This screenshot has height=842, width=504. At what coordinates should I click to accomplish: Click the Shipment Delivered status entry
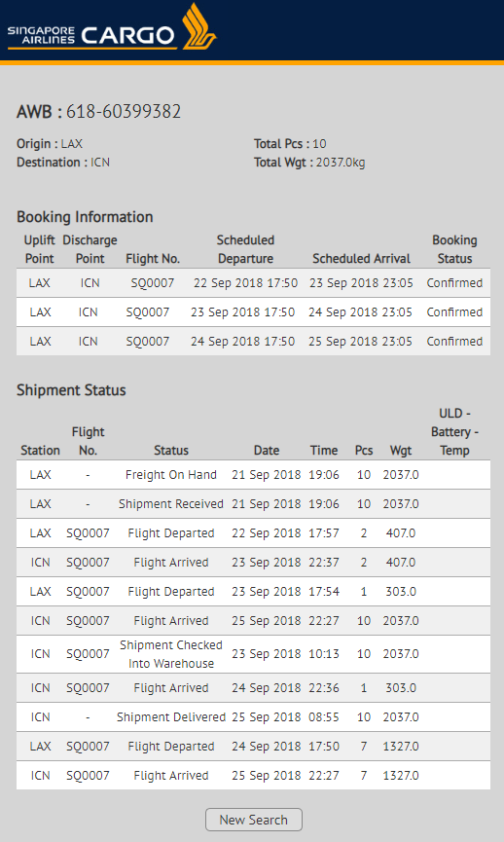point(170,716)
